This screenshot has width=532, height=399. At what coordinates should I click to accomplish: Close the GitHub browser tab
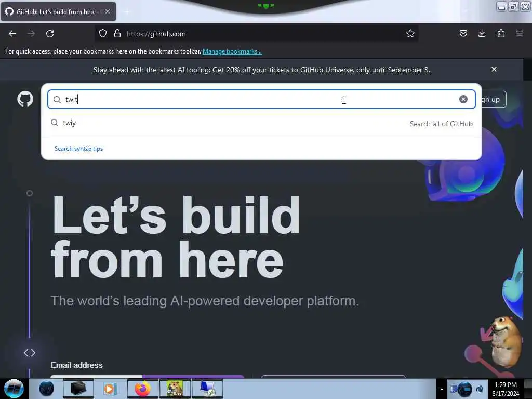pyautogui.click(x=108, y=11)
